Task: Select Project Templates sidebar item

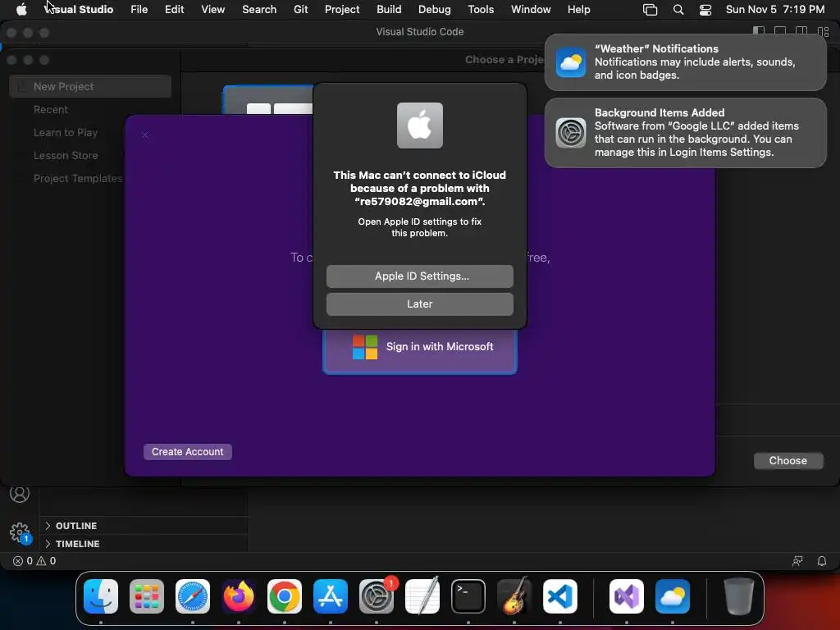Action: 78,178
